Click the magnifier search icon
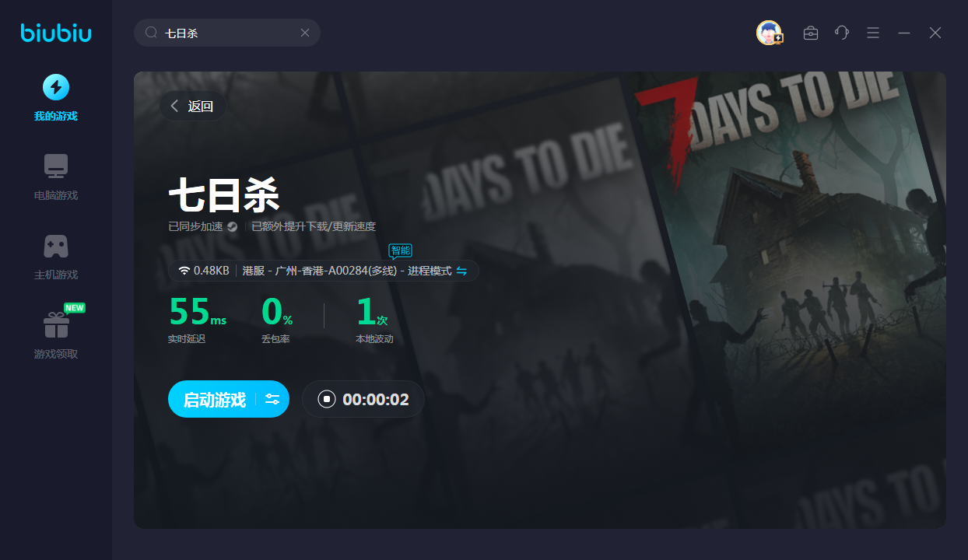Image resolution: width=968 pixels, height=560 pixels. click(x=152, y=33)
